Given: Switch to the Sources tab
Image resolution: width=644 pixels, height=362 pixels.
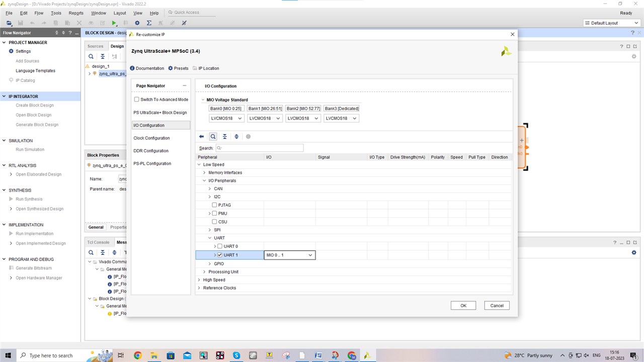Looking at the screenshot, I should [x=96, y=46].
